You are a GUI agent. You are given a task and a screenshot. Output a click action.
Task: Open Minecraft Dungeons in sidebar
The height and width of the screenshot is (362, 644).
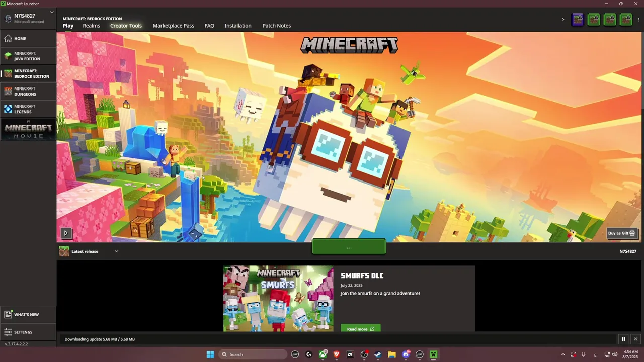[x=28, y=91]
